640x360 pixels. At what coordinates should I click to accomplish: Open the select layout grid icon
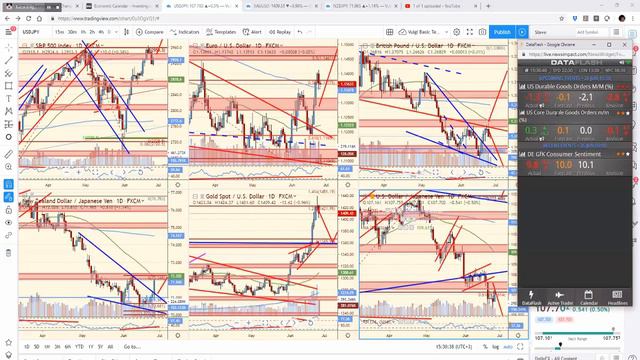(390, 32)
